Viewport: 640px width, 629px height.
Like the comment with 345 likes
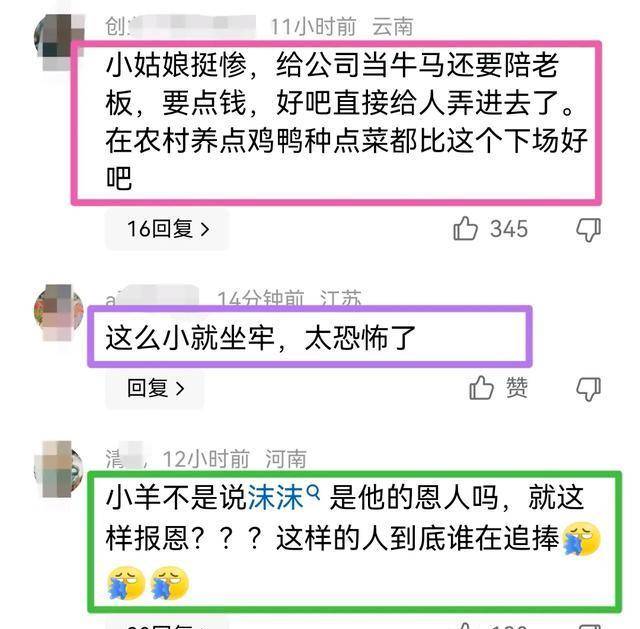tap(465, 229)
